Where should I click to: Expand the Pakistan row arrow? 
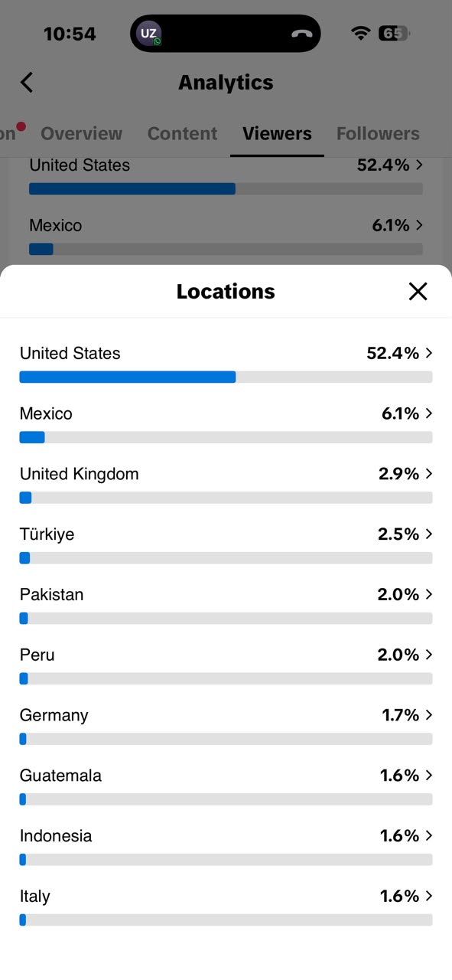tap(429, 594)
